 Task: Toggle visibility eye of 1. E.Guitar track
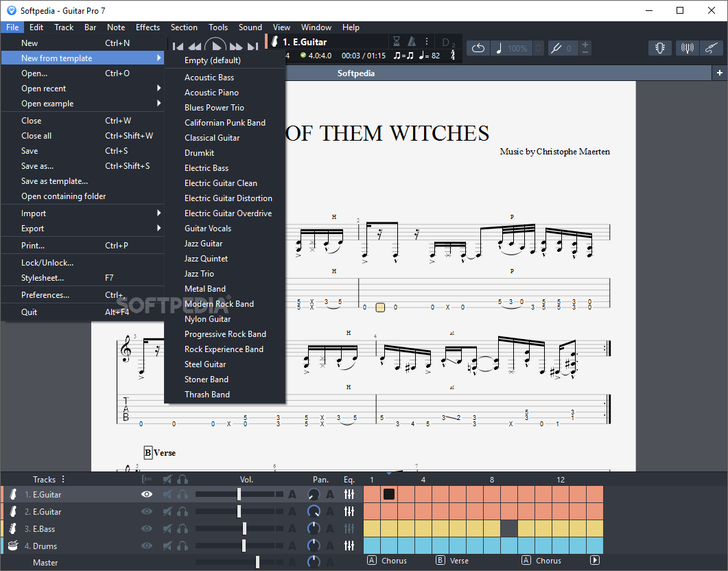(147, 494)
